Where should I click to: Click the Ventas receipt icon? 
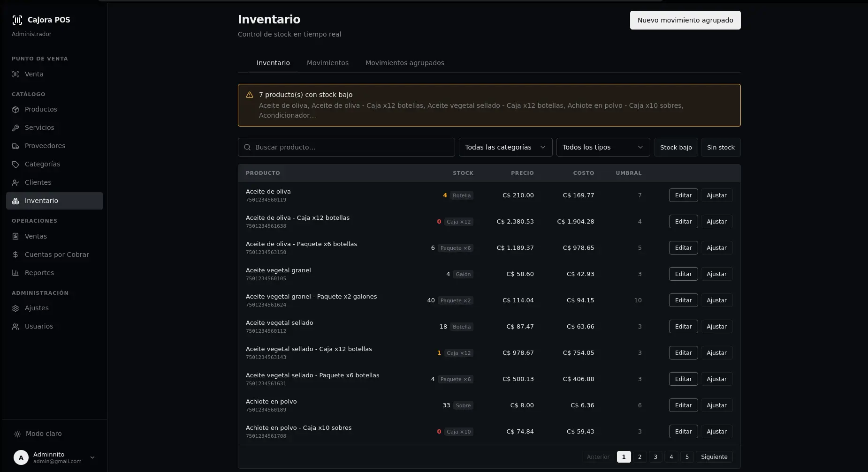(15, 236)
